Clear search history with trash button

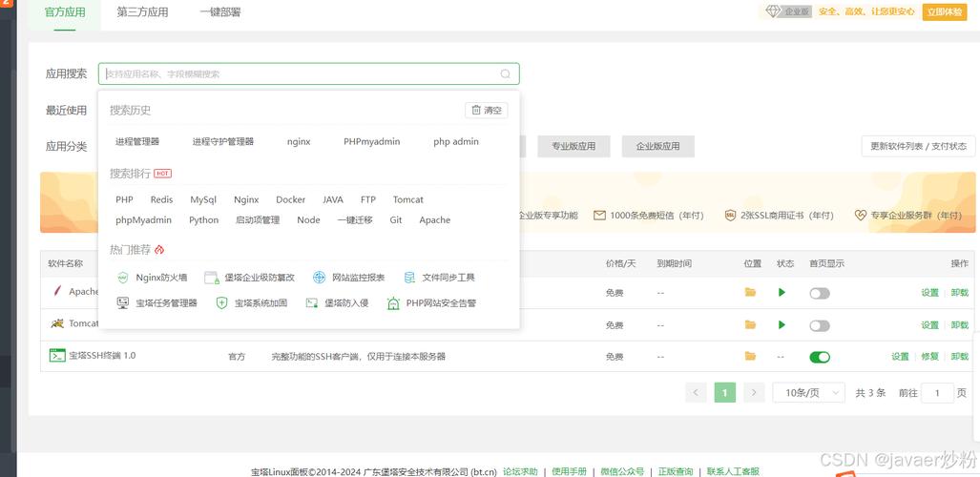[487, 110]
